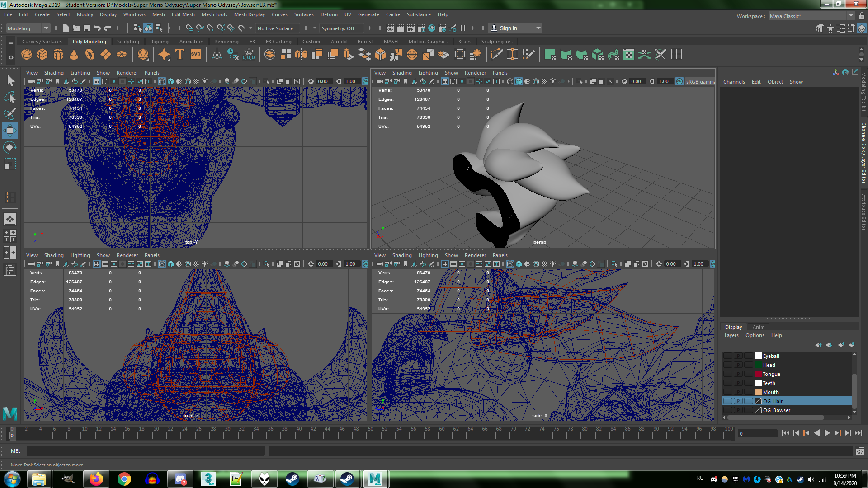Toggle visibility box of the Eyeball layer
868x488 pixels.
[727, 356]
